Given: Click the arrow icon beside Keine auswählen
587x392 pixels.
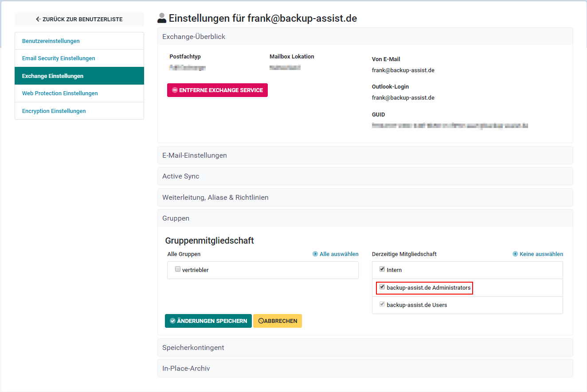Looking at the screenshot, I should coord(515,254).
